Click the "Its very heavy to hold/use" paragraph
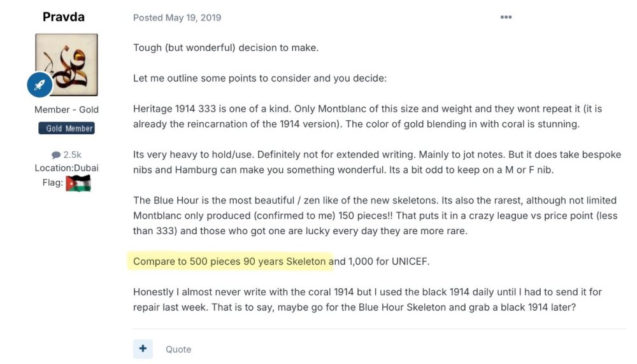Screen dimensions: 637x364 coord(377,162)
